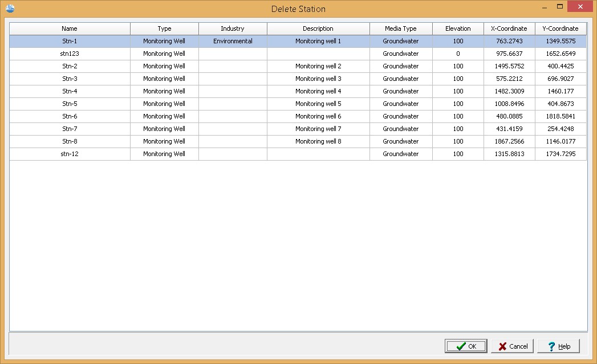Click the Environmental industry cell

[x=233, y=41]
